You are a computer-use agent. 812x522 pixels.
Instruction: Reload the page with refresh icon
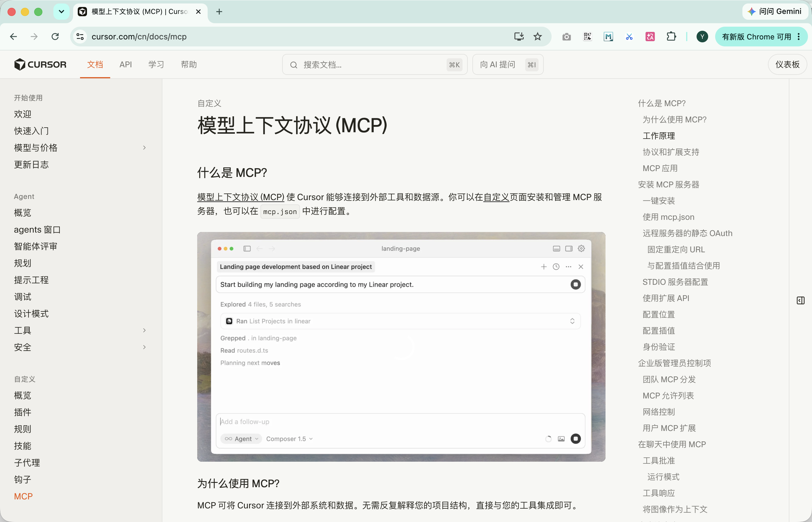[55, 37]
